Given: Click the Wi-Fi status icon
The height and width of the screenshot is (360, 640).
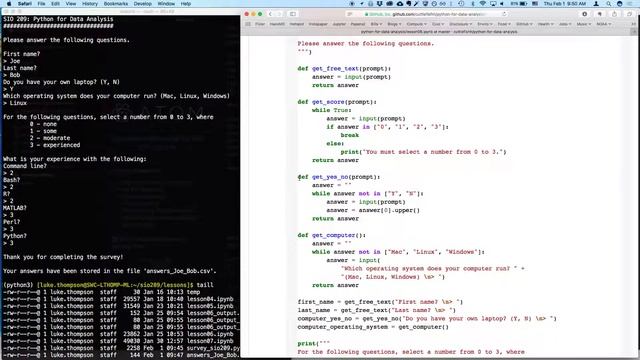Looking at the screenshot, I should point(483,4).
